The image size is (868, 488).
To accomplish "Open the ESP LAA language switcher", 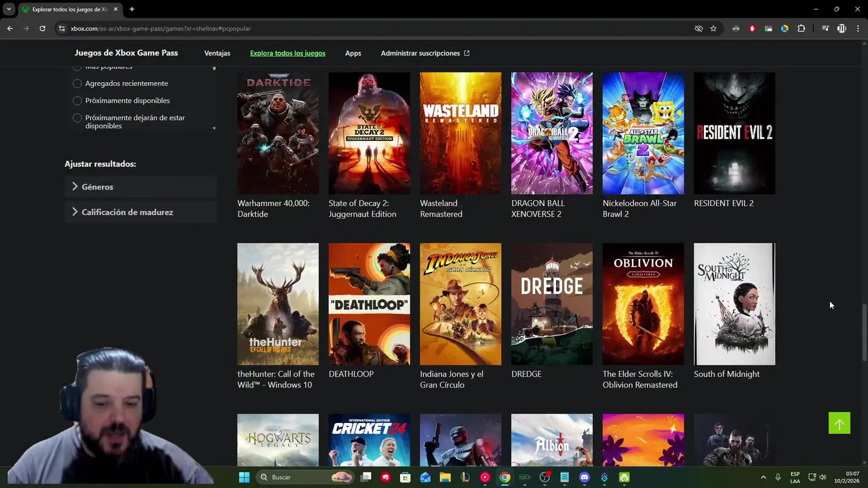I will tap(795, 477).
